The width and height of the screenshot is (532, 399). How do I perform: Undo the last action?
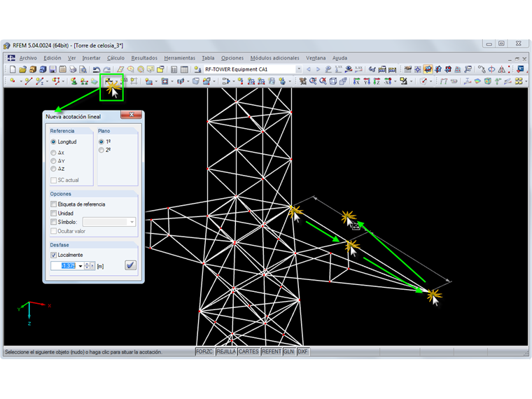pyautogui.click(x=97, y=69)
